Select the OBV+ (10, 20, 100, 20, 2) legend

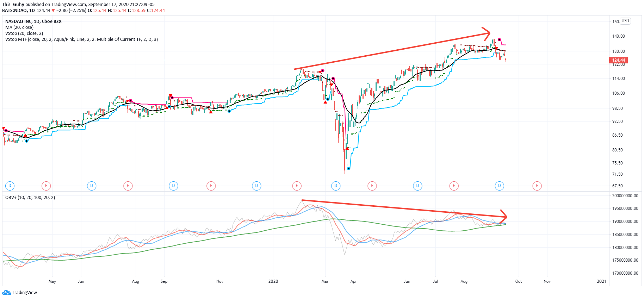(x=30, y=198)
